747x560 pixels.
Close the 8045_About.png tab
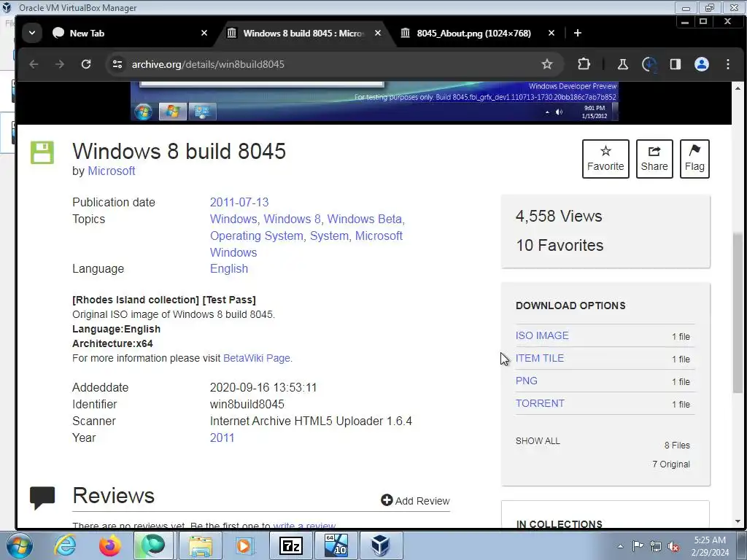551,33
